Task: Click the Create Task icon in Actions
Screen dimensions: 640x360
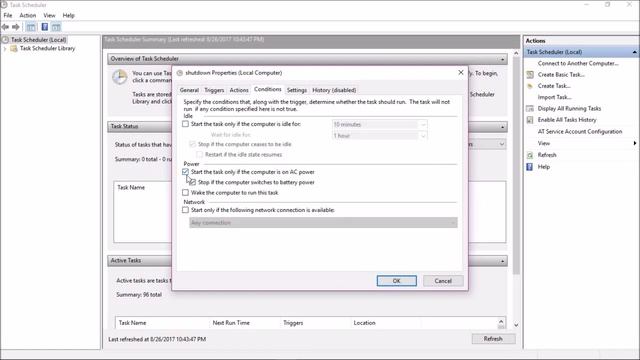Action: [530, 86]
